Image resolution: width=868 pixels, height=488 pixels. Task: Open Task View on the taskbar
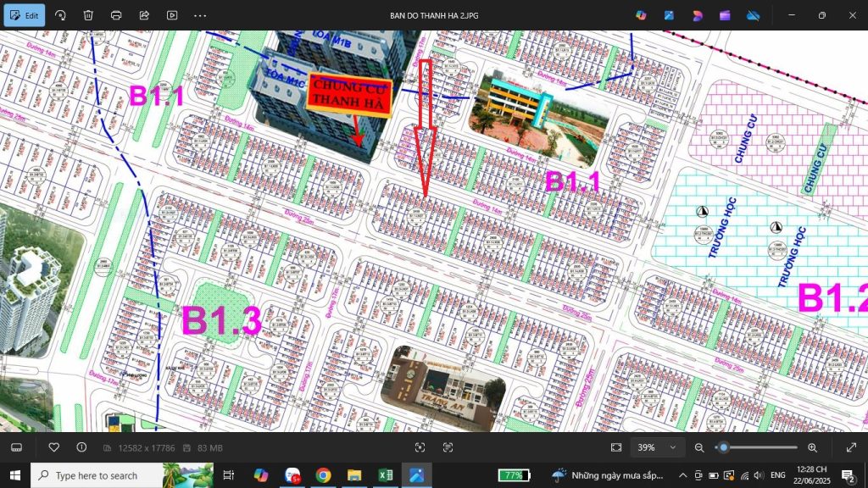tap(228, 475)
